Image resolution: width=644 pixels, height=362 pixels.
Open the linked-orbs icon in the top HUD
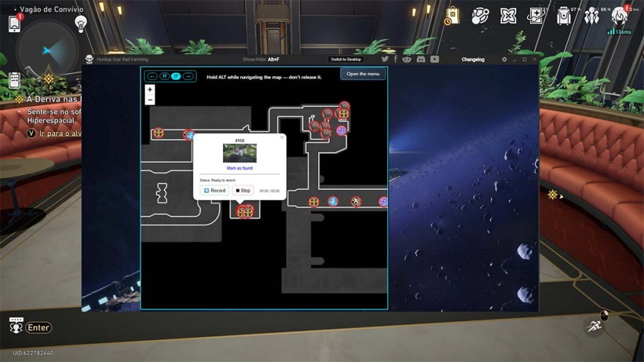pyautogui.click(x=480, y=16)
